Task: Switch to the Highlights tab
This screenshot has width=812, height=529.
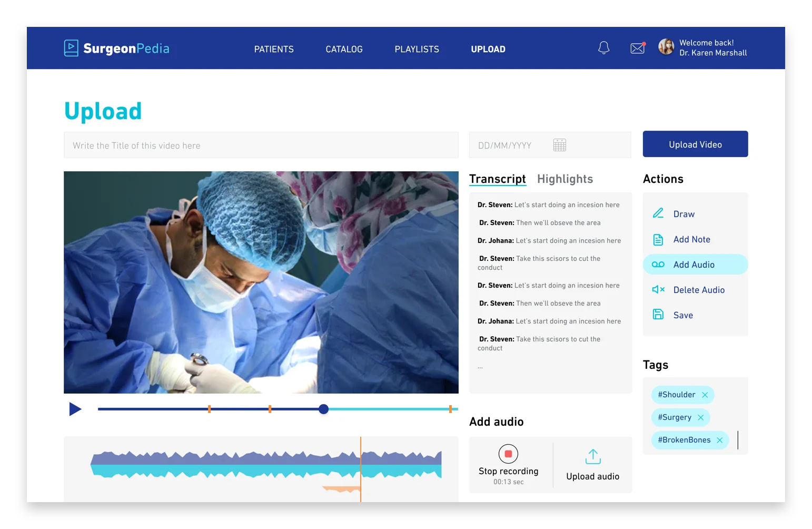Action: pyautogui.click(x=565, y=179)
